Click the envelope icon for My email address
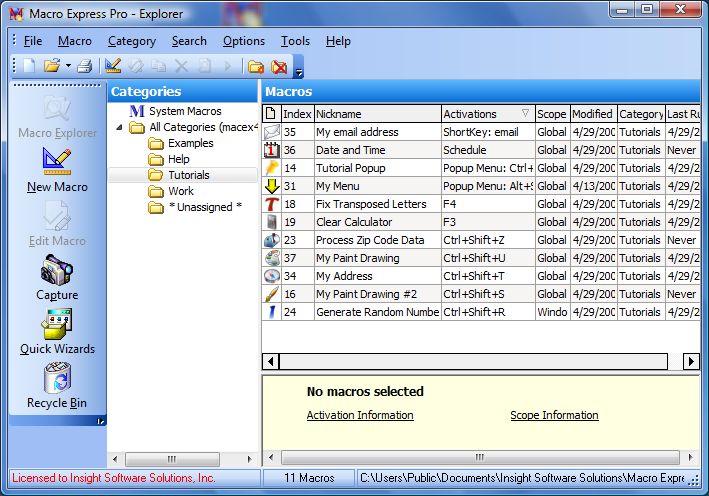Image resolution: width=709 pixels, height=496 pixels. (x=272, y=132)
